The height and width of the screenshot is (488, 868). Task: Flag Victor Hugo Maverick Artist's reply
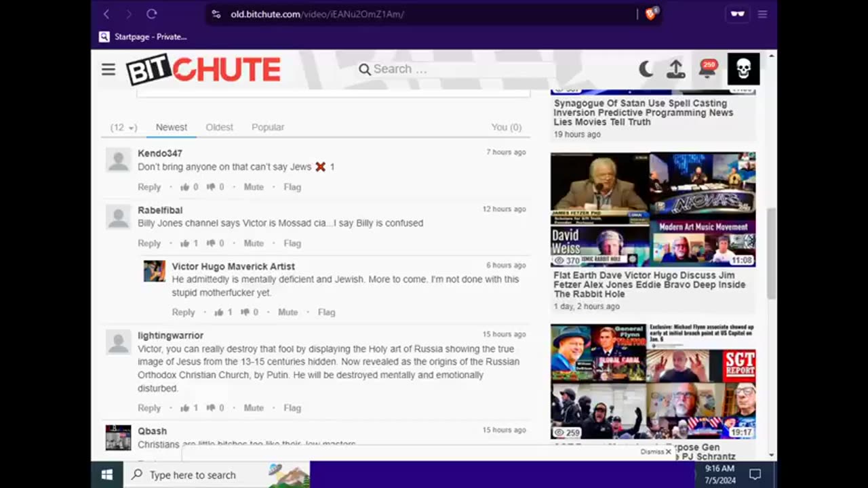[327, 312]
